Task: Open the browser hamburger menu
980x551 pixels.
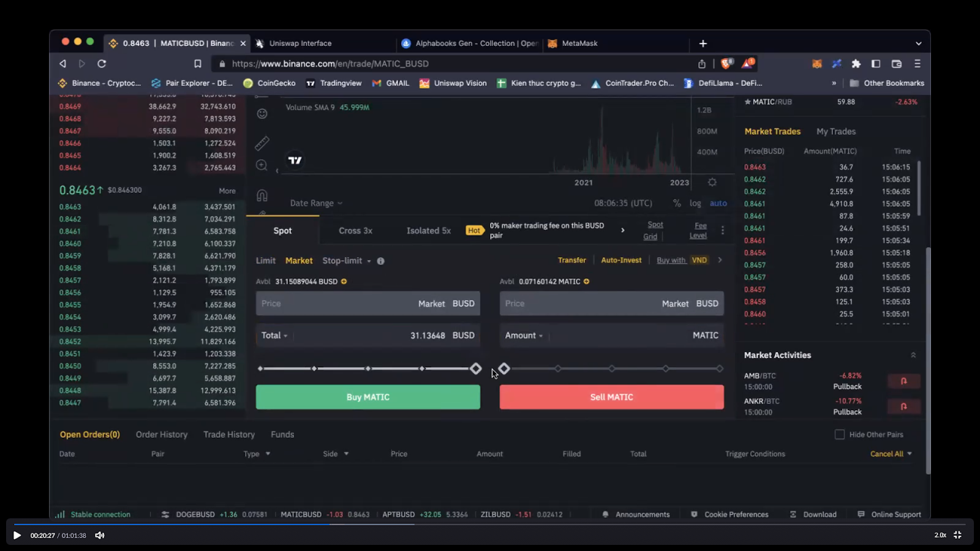Action: [917, 64]
